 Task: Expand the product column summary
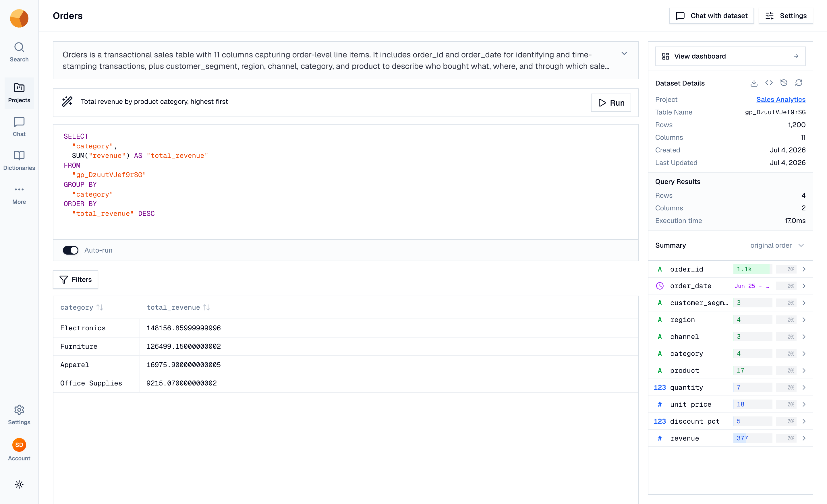click(x=804, y=371)
